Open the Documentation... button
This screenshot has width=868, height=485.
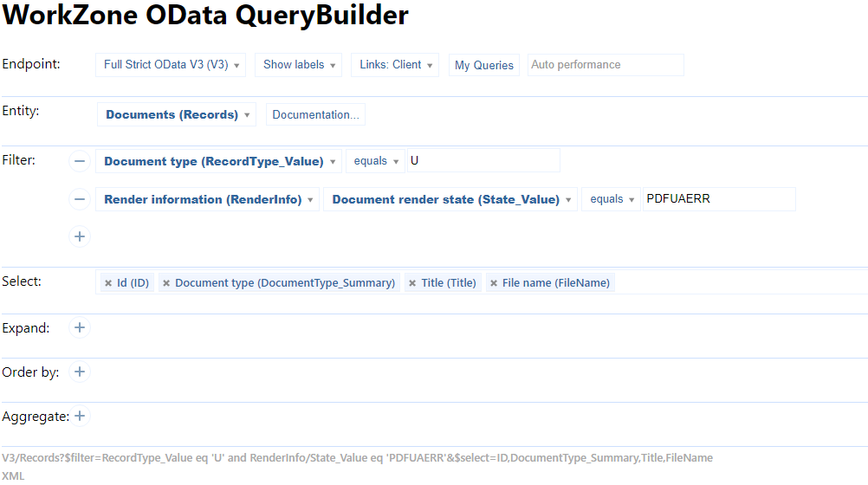pos(315,114)
